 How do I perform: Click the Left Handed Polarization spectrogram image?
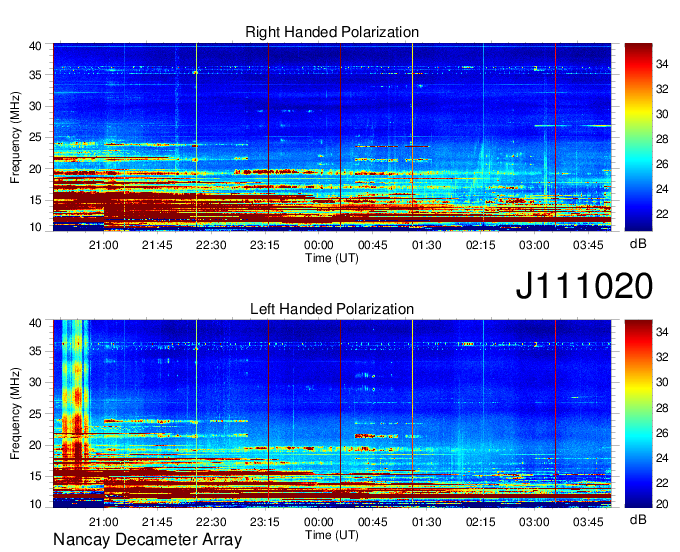[x=332, y=414]
